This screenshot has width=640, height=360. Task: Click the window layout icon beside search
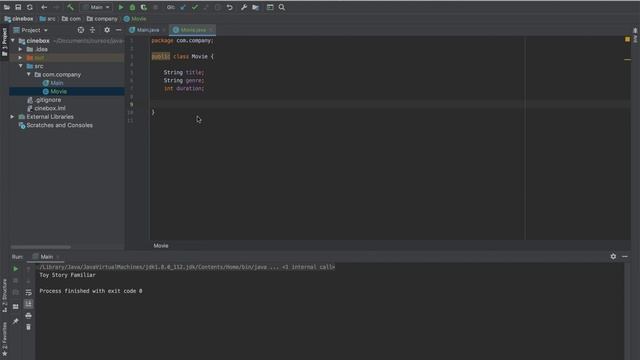click(x=270, y=7)
